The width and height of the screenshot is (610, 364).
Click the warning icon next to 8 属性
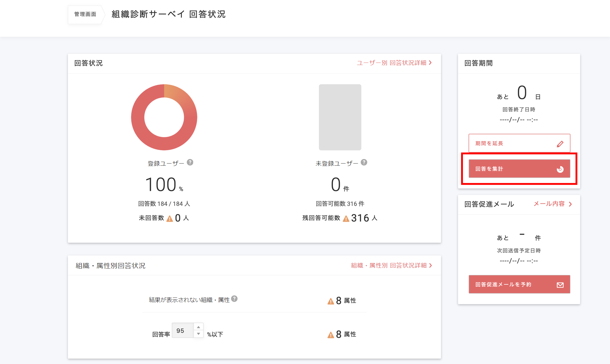[330, 301]
